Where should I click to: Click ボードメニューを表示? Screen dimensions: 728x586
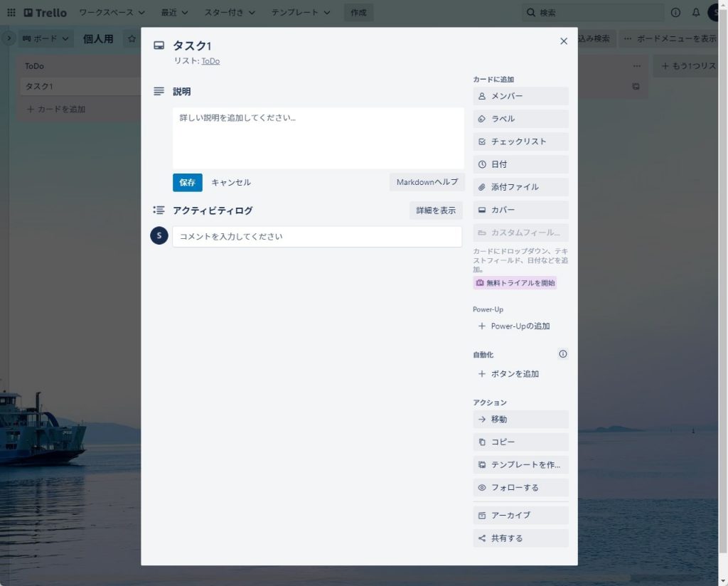tap(670, 38)
